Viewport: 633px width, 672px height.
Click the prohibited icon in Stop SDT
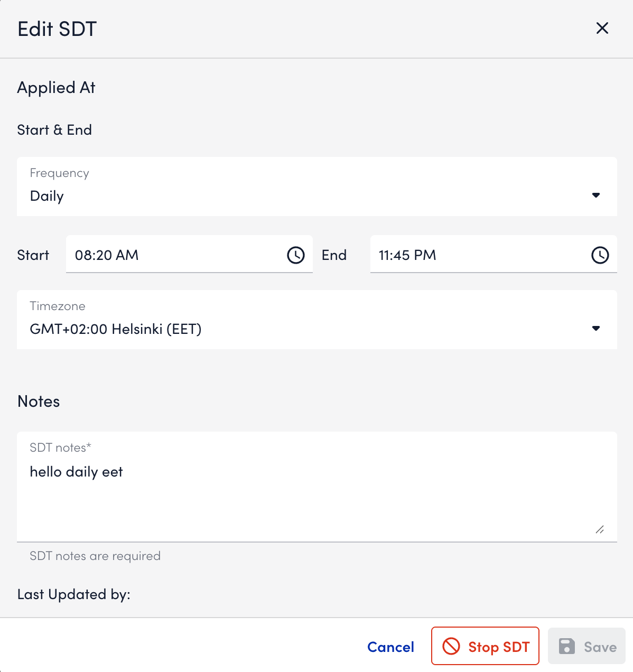pyautogui.click(x=451, y=646)
